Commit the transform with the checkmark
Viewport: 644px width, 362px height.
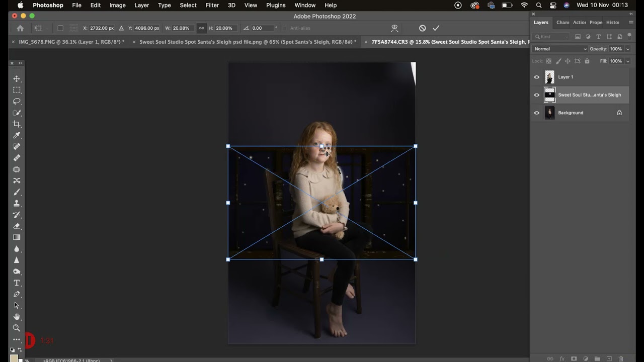pyautogui.click(x=436, y=28)
